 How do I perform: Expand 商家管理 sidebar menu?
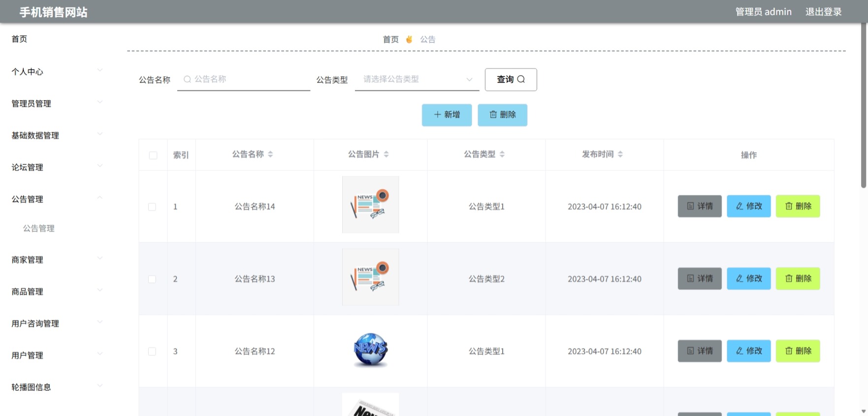57,260
